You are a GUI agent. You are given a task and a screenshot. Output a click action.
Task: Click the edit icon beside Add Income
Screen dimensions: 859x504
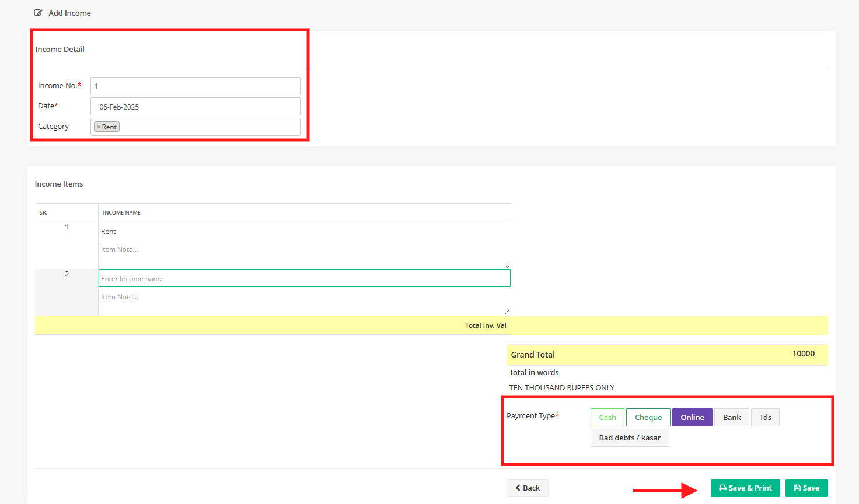(39, 13)
